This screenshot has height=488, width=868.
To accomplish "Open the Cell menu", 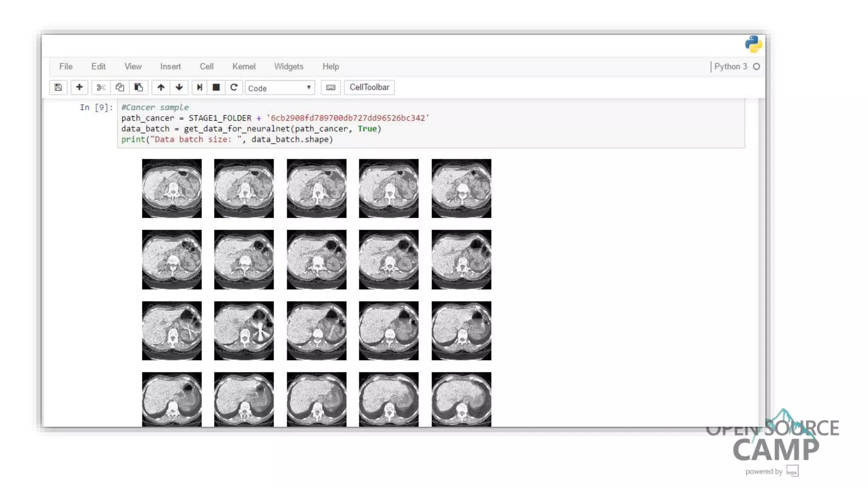I will pos(206,67).
